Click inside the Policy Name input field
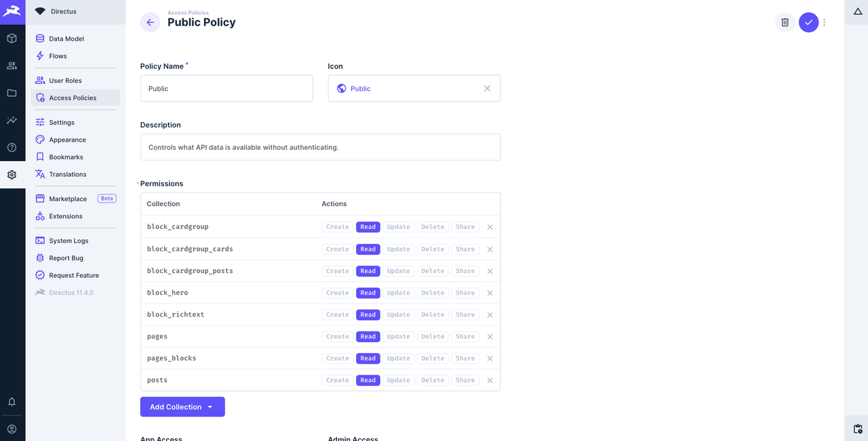868x441 pixels. (226, 88)
